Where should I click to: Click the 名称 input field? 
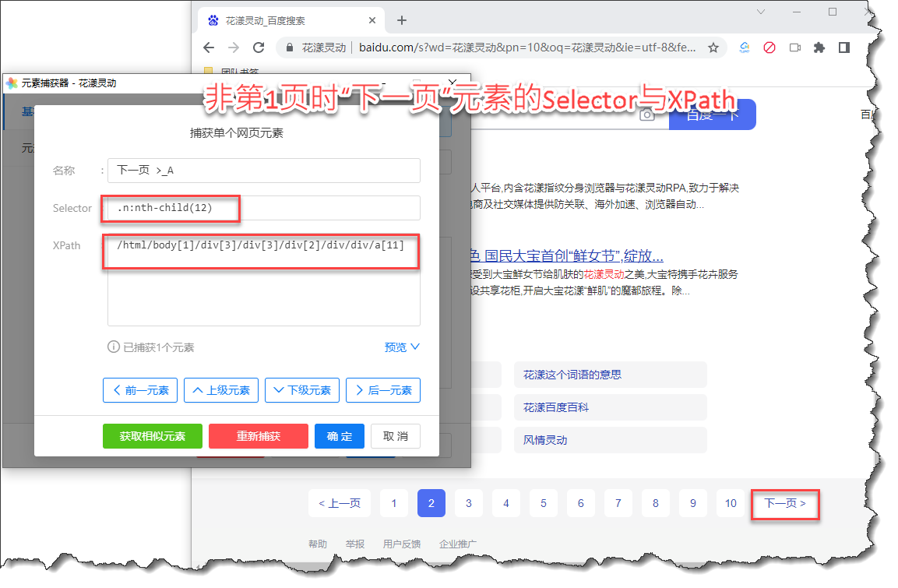coord(264,170)
